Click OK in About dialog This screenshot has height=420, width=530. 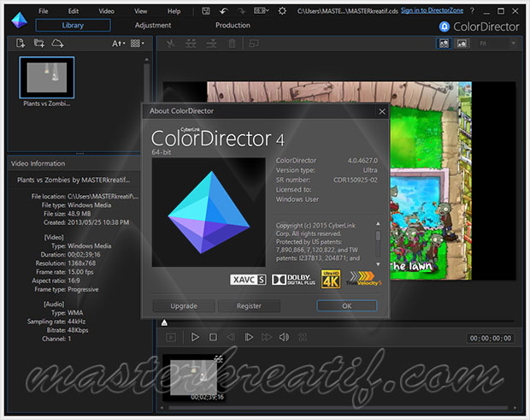[x=347, y=306]
